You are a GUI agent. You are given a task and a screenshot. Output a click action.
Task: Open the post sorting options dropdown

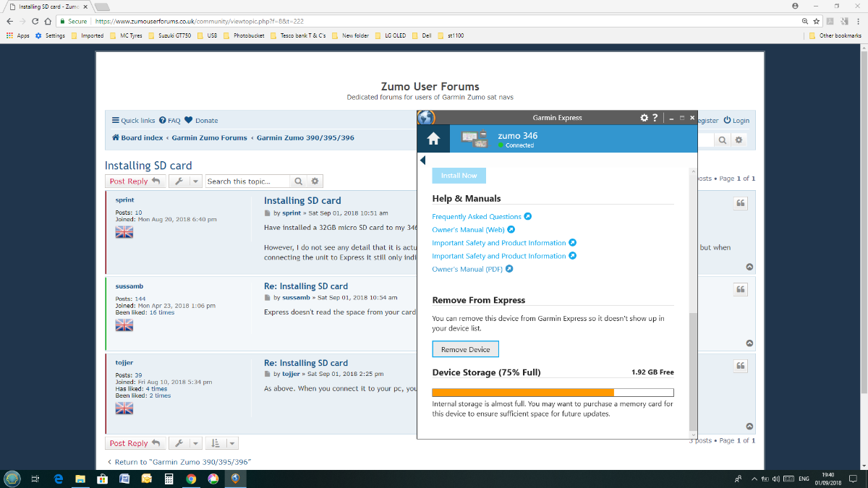[x=221, y=443]
